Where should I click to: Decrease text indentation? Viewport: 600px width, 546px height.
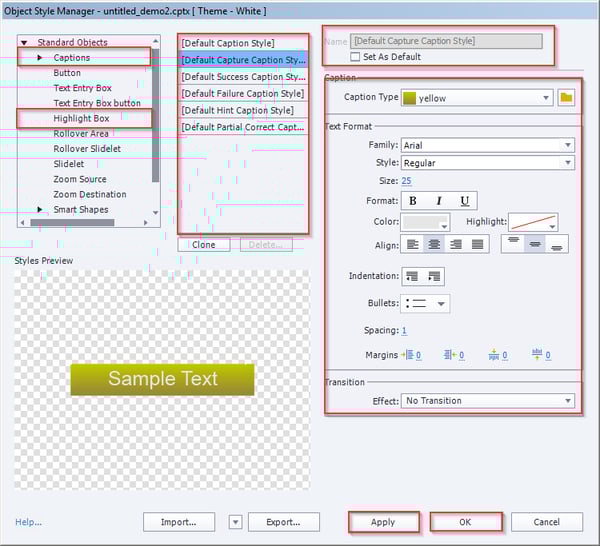(x=412, y=276)
